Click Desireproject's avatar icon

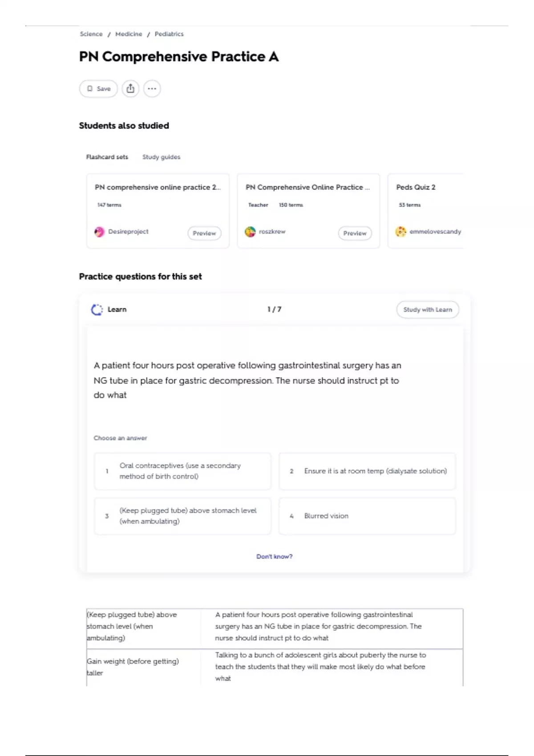pyautogui.click(x=99, y=232)
